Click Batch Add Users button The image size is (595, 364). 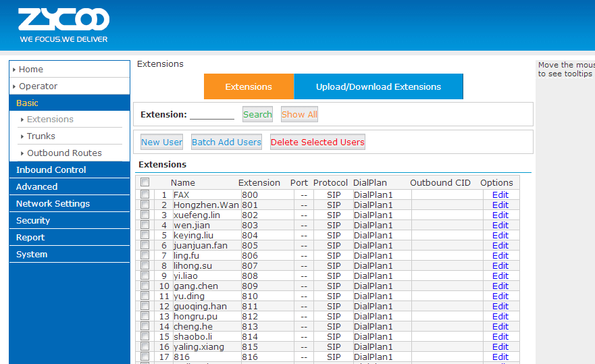pyautogui.click(x=226, y=142)
